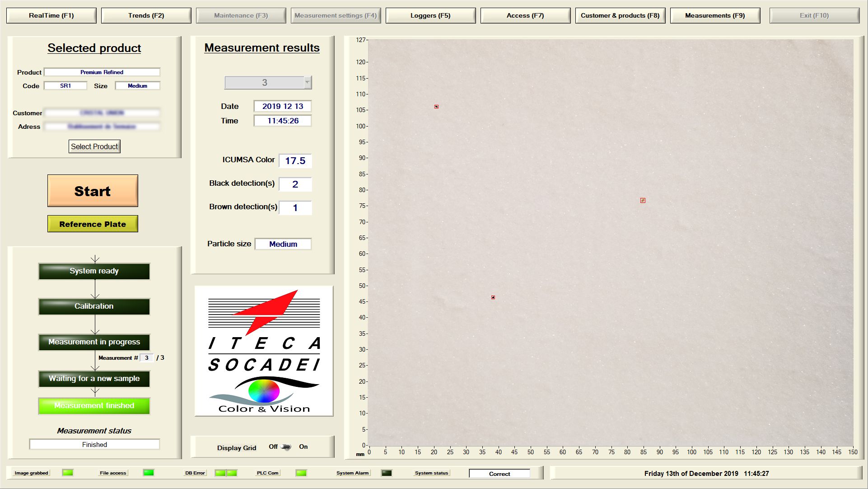Click the Select Product button
This screenshot has height=489, width=868.
94,146
